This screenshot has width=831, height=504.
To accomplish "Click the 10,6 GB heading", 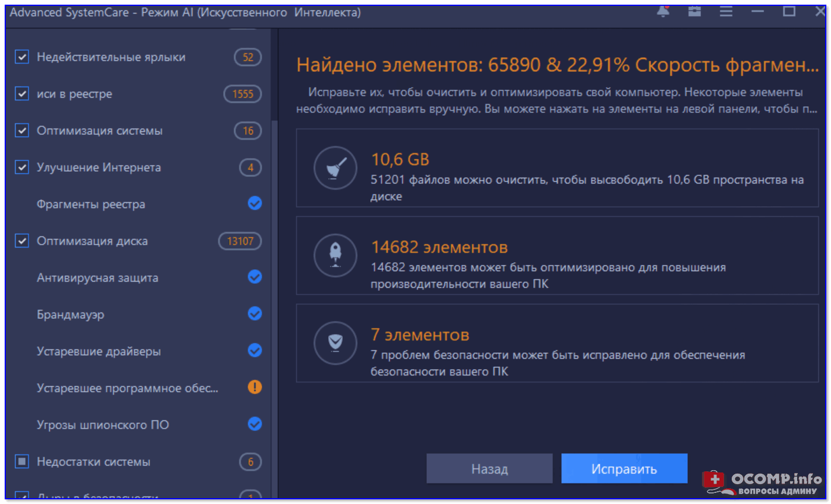I will coord(401,159).
